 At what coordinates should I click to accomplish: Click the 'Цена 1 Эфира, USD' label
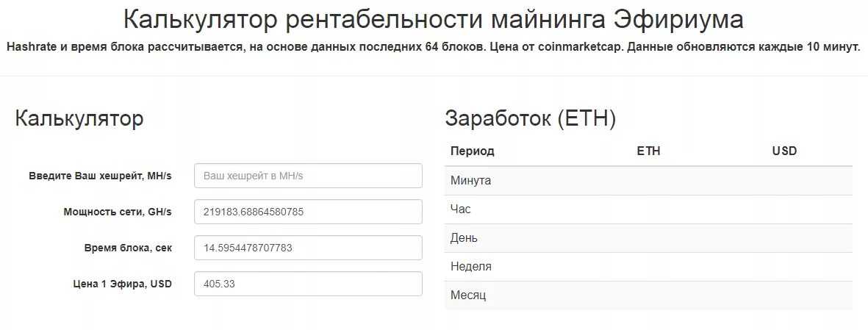[x=122, y=284]
